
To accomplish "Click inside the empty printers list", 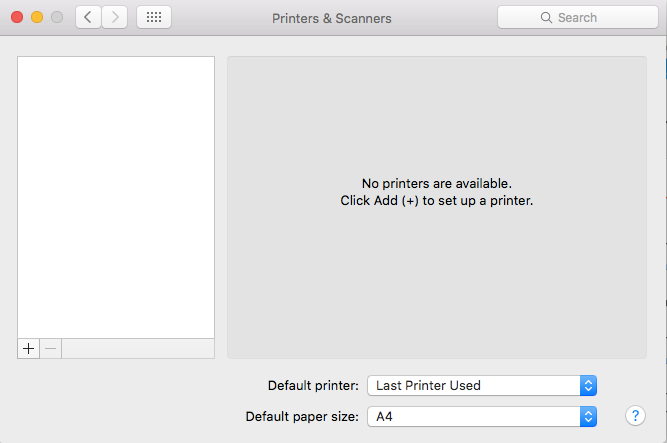I will coord(116,197).
